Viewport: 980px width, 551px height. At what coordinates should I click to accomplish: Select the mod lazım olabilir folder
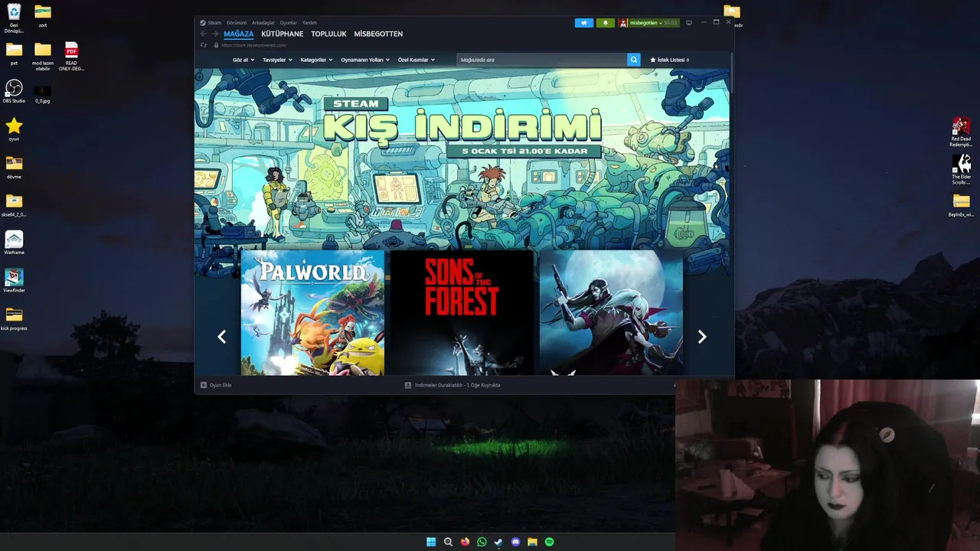43,56
